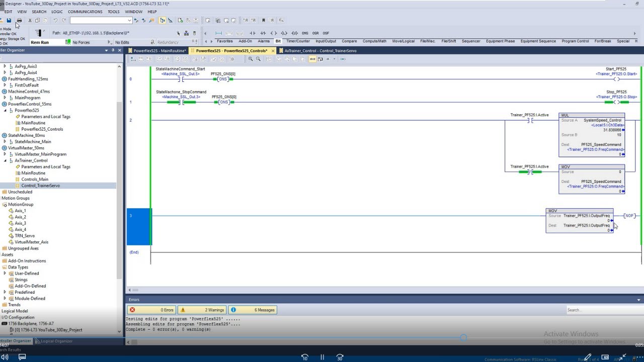Select Powerflex525_Controls routine in tree
Viewport: 644px width, 362px height.
tap(42, 129)
